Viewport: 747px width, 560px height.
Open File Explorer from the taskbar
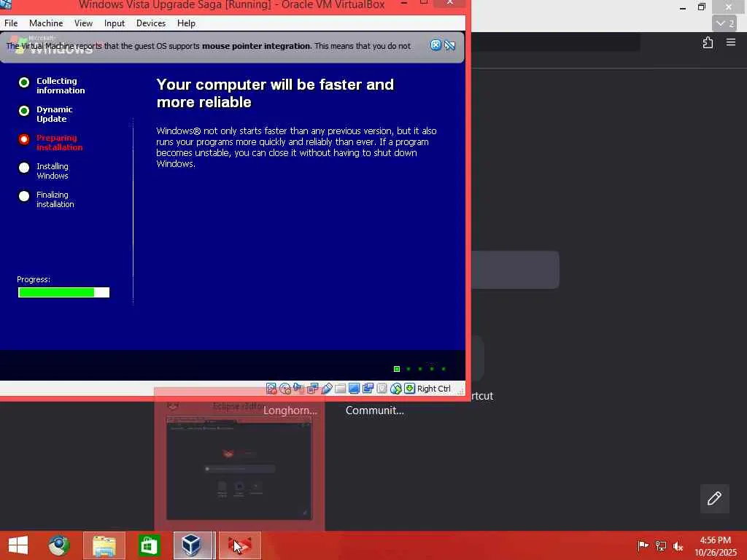(104, 545)
